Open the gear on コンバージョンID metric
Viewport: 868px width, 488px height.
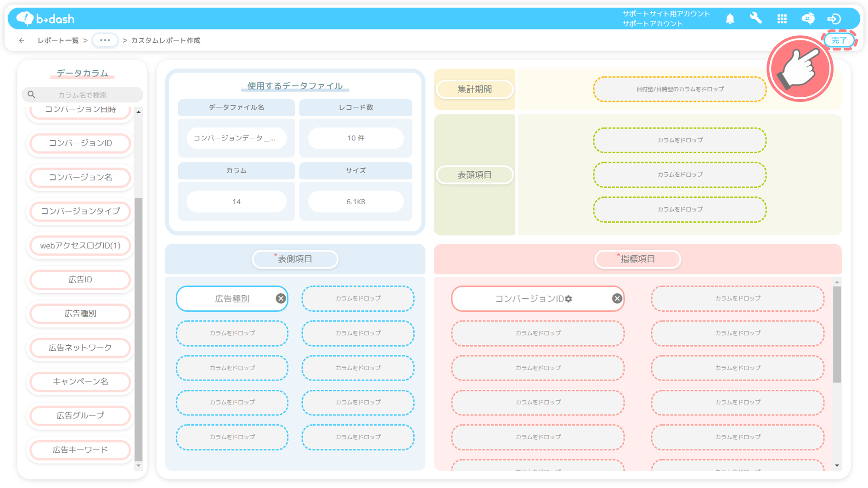569,299
